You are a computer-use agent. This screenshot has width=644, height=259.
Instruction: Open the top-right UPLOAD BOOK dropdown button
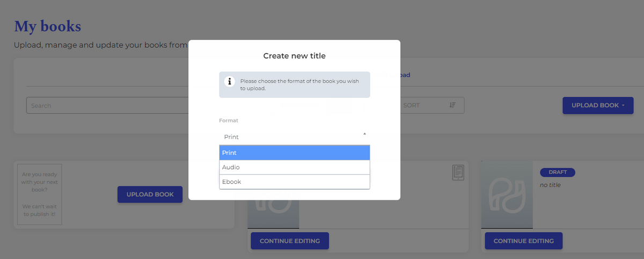(598, 105)
